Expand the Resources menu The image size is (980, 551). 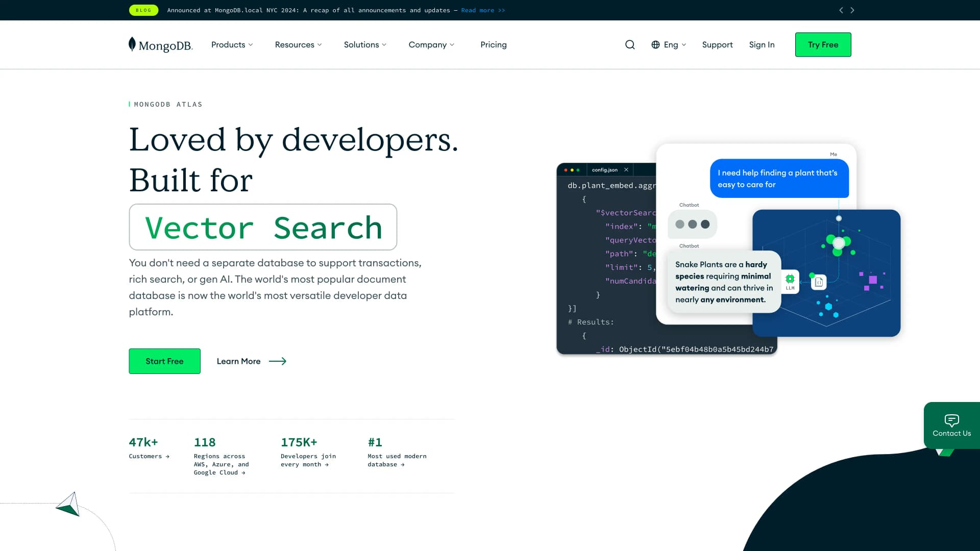(299, 45)
